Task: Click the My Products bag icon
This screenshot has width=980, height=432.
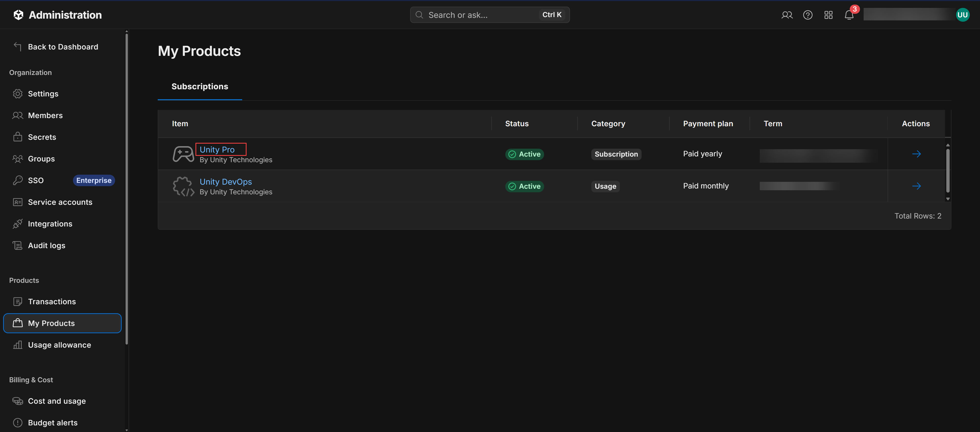Action: click(18, 323)
